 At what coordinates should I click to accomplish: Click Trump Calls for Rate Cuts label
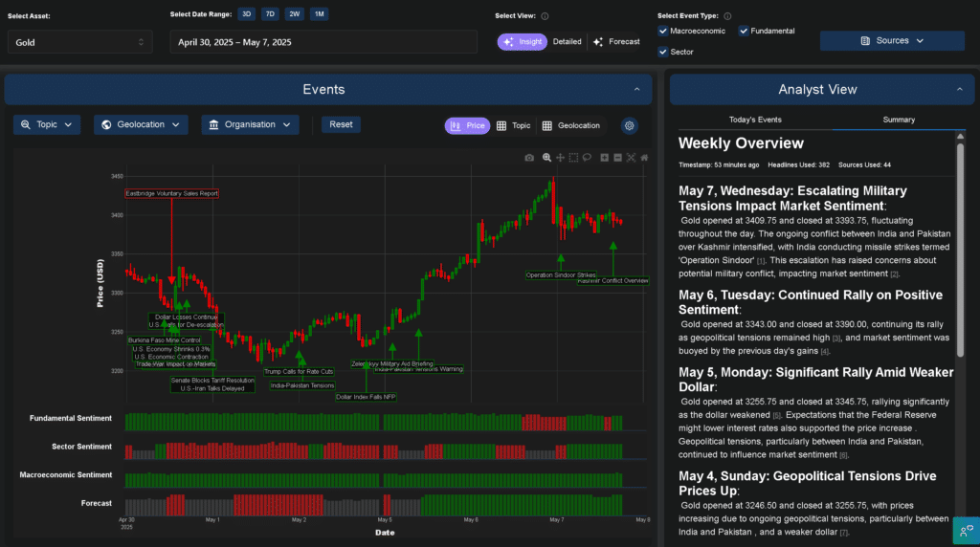point(299,372)
